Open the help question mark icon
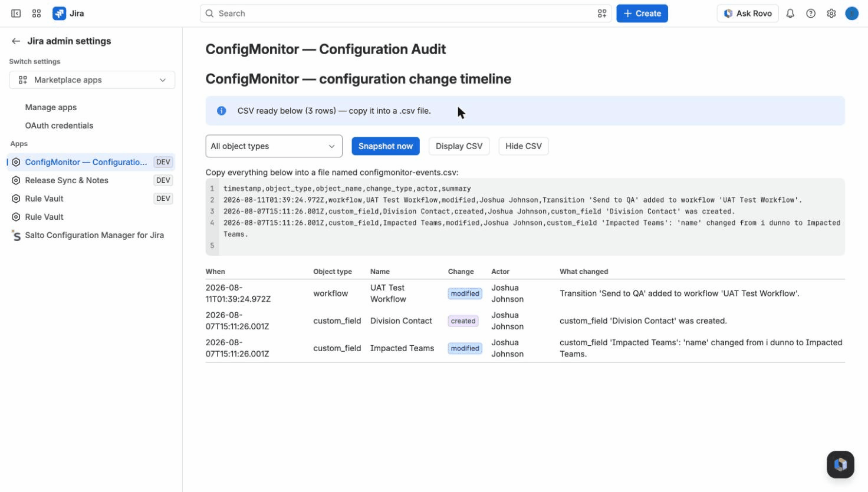The height and width of the screenshot is (492, 868). click(x=811, y=13)
